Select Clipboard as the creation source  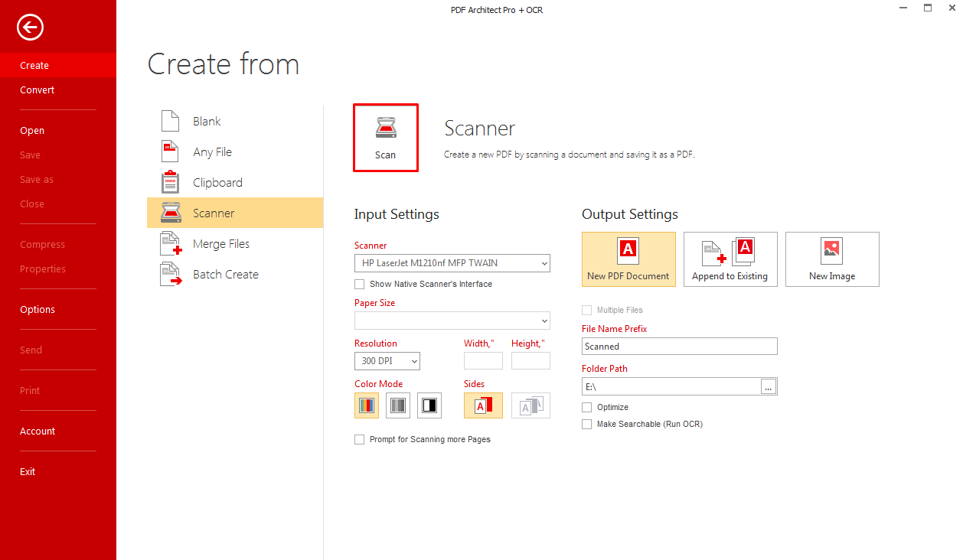(x=235, y=182)
